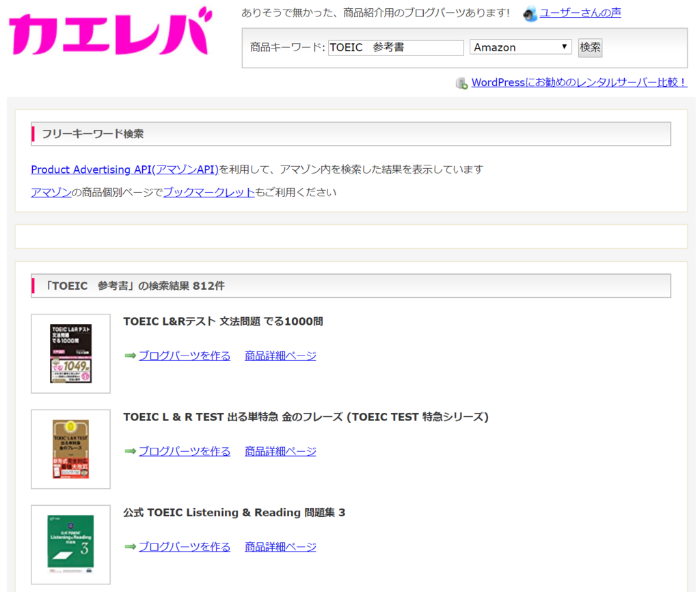Open the ユーザーさんの声 link
The height and width of the screenshot is (592, 700).
pyautogui.click(x=580, y=12)
